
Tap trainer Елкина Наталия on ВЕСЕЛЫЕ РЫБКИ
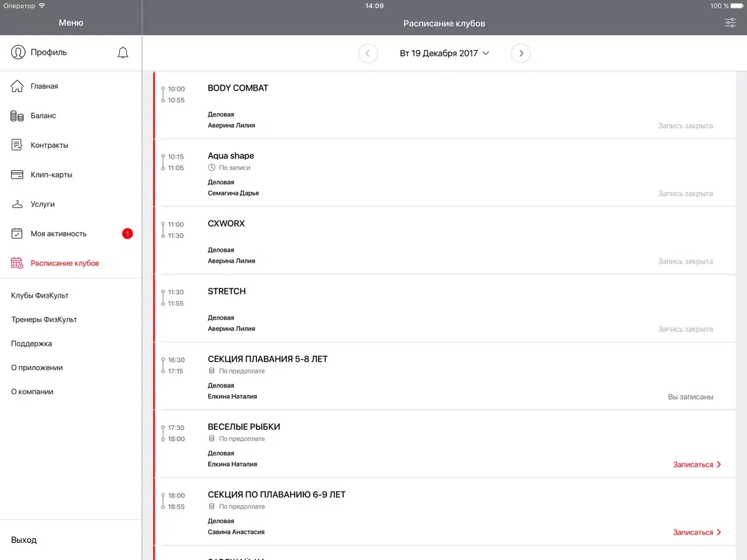click(x=233, y=464)
